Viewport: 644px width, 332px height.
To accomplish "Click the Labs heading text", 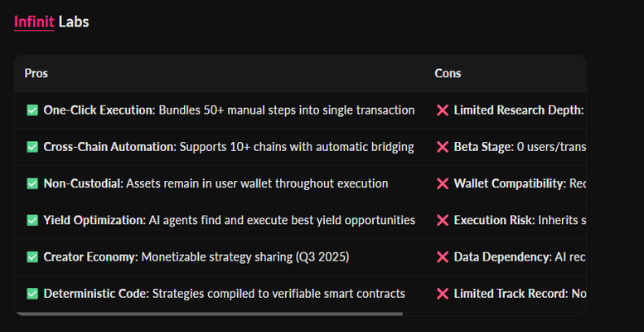I will pyautogui.click(x=74, y=22).
